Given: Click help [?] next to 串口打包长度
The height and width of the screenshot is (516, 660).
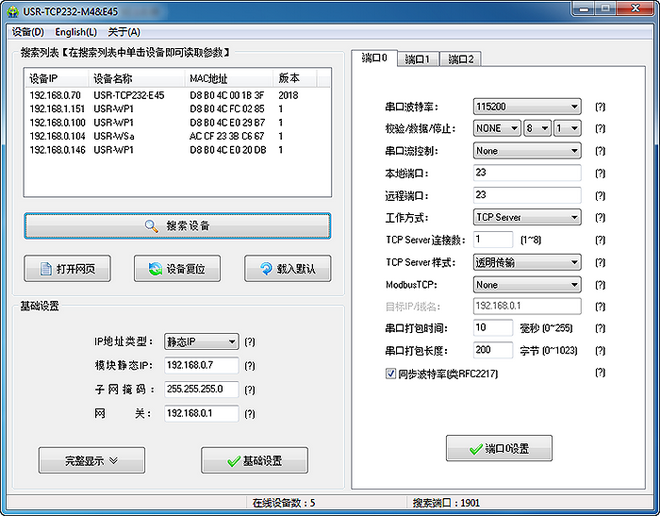Looking at the screenshot, I should pos(600,351).
